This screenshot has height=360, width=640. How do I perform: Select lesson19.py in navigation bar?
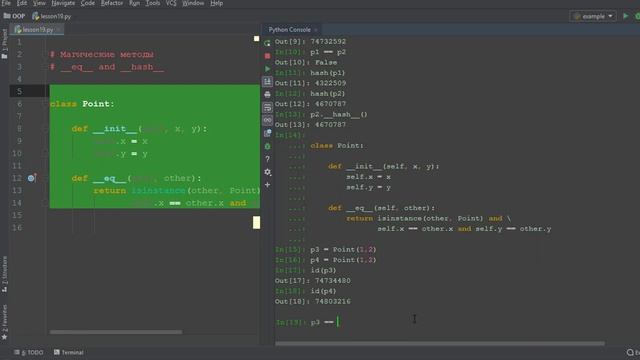click(x=51, y=16)
